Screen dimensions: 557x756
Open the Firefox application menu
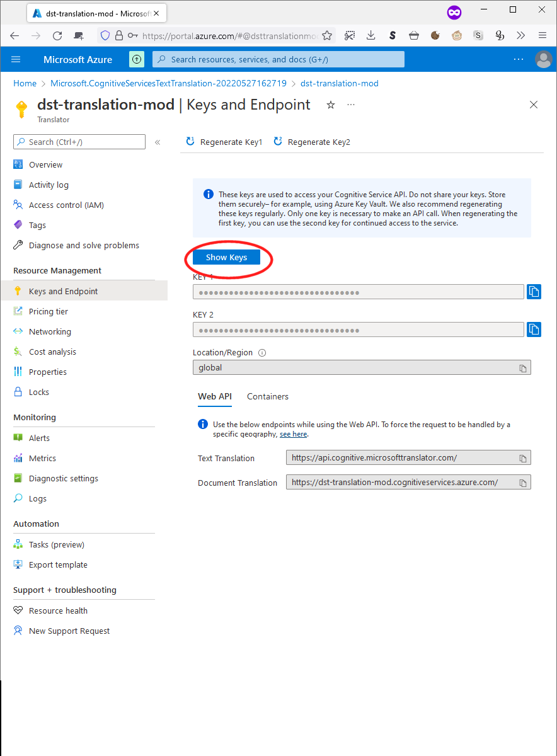pos(543,36)
